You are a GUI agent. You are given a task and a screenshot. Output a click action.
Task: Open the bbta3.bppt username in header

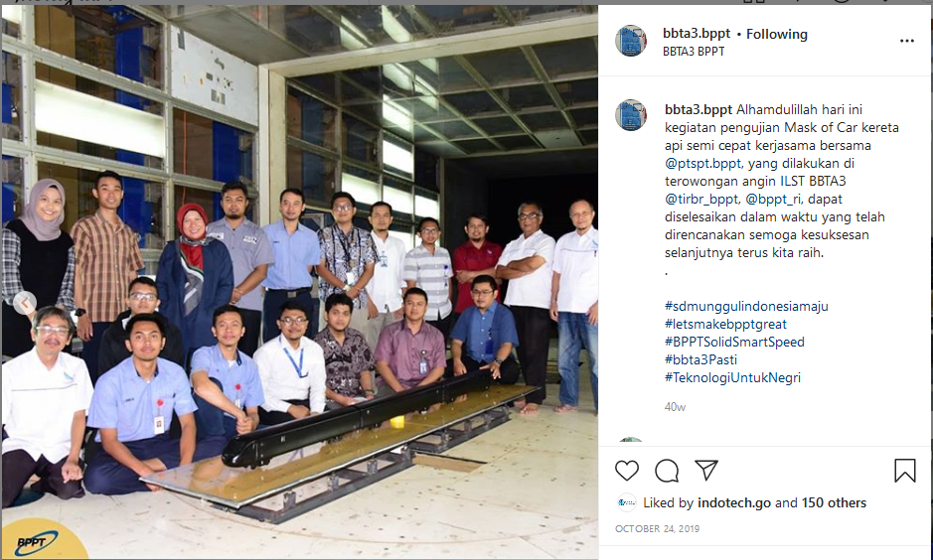697,35
